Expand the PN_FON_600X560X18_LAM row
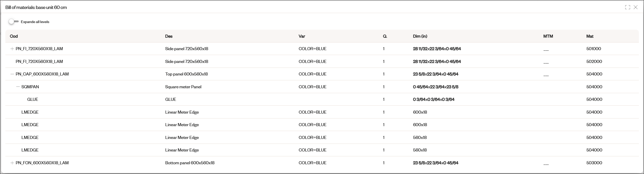 12,163
